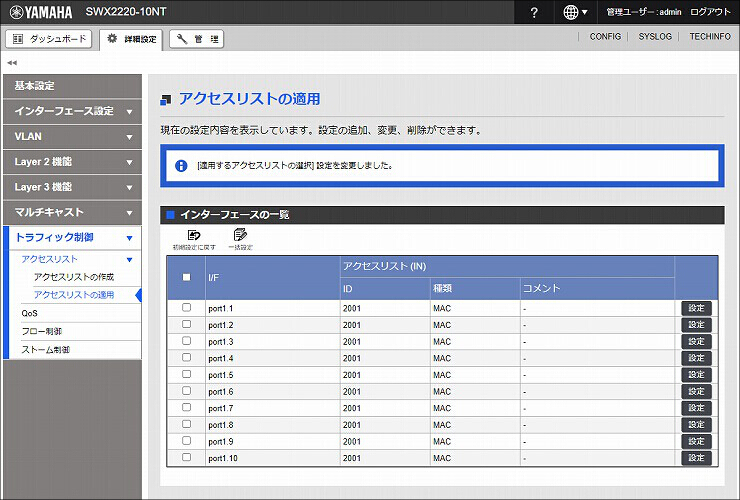The width and height of the screenshot is (740, 500).
Task: Click 設定 button for port1.4
Action: tap(696, 358)
